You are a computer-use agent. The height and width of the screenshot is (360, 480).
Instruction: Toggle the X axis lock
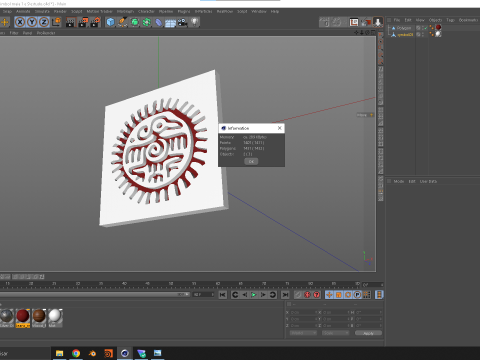20,22
